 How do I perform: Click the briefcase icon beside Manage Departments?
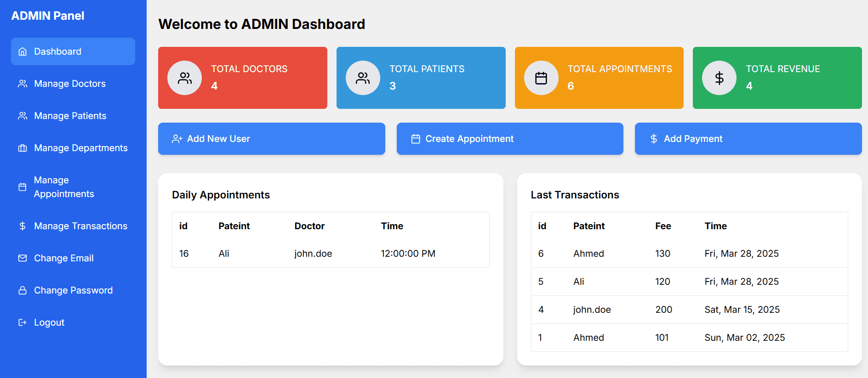click(x=23, y=148)
